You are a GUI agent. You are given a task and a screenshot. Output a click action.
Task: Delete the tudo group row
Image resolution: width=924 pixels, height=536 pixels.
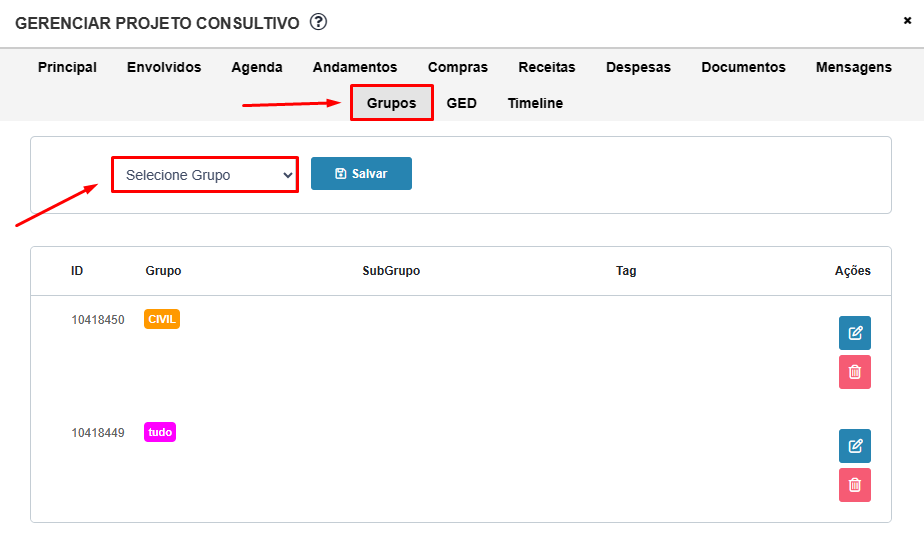pyautogui.click(x=854, y=485)
